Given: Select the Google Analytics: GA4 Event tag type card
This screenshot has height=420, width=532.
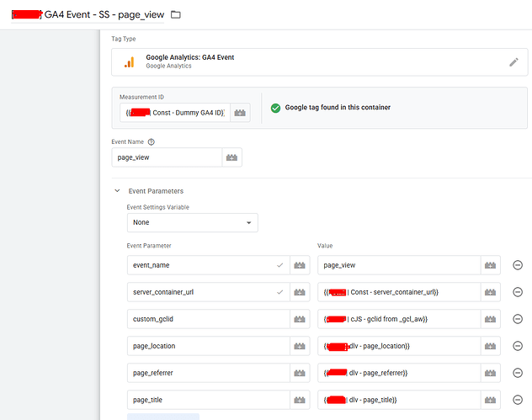Looking at the screenshot, I should [x=320, y=62].
